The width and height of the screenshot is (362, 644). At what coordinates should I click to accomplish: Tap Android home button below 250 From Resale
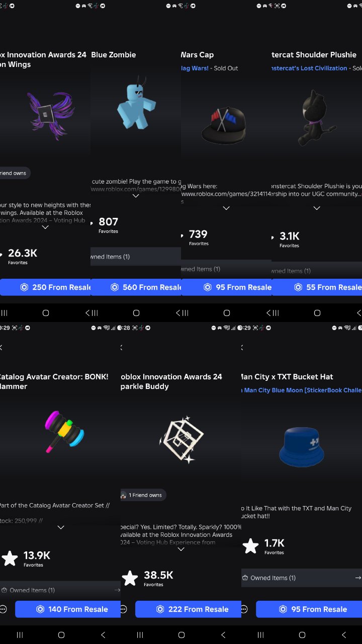tap(46, 313)
